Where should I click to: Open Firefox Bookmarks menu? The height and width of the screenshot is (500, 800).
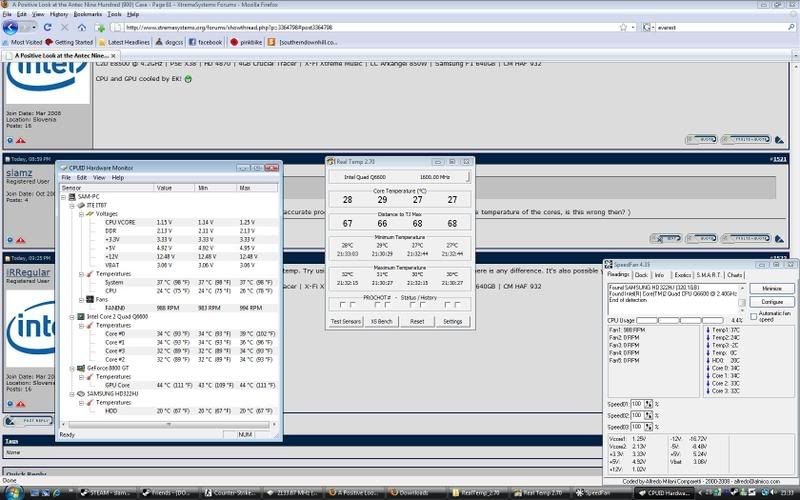pyautogui.click(x=88, y=14)
